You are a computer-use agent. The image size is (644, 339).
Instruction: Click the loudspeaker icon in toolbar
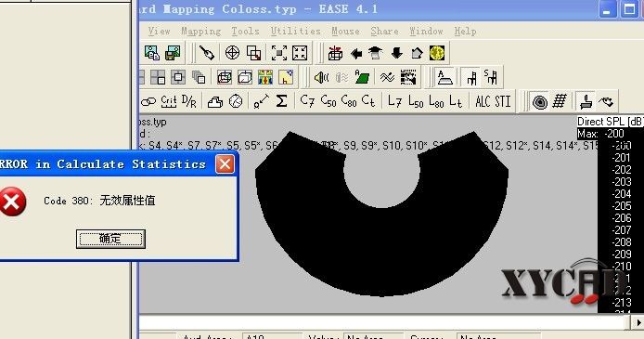321,77
